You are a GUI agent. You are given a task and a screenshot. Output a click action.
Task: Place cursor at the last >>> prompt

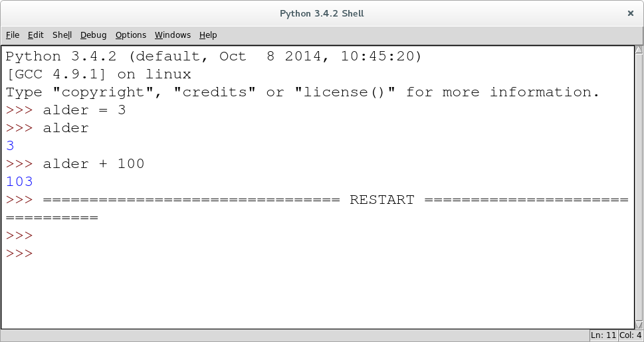[19, 253]
